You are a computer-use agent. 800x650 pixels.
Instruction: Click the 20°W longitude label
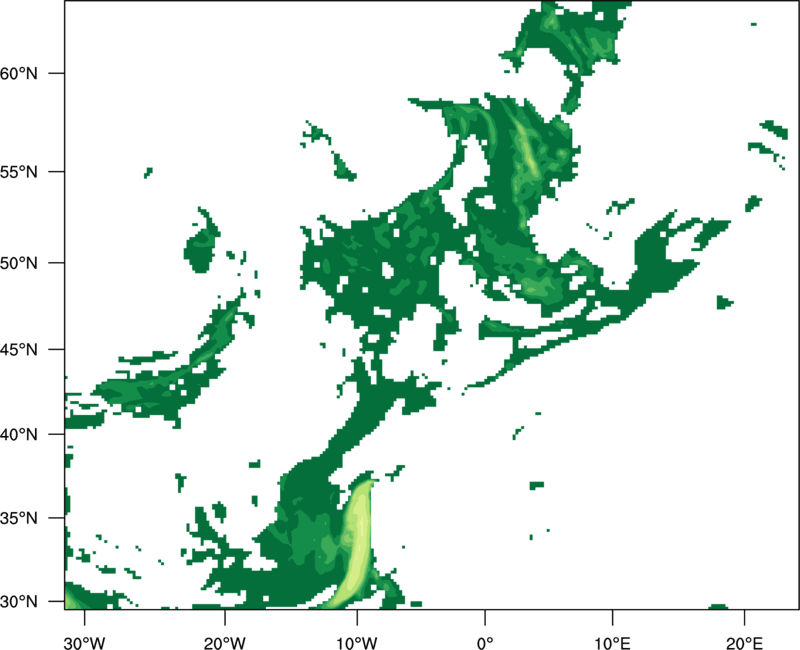click(x=224, y=643)
